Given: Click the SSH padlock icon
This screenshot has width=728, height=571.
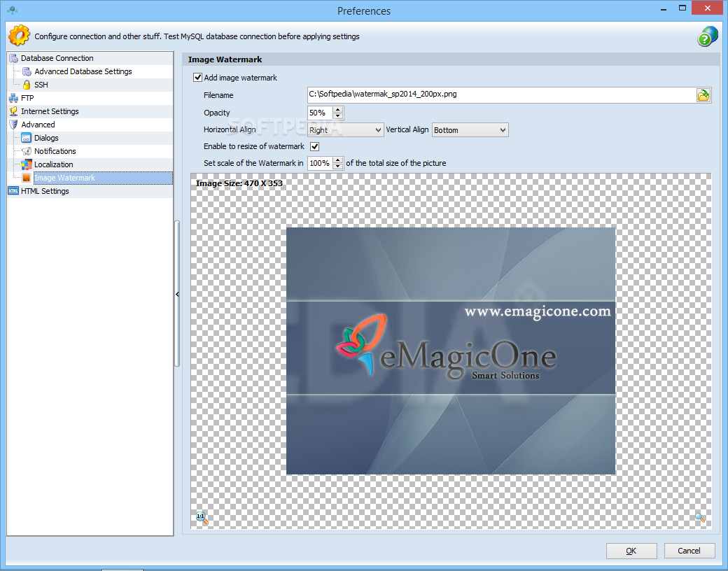Looking at the screenshot, I should (x=27, y=85).
